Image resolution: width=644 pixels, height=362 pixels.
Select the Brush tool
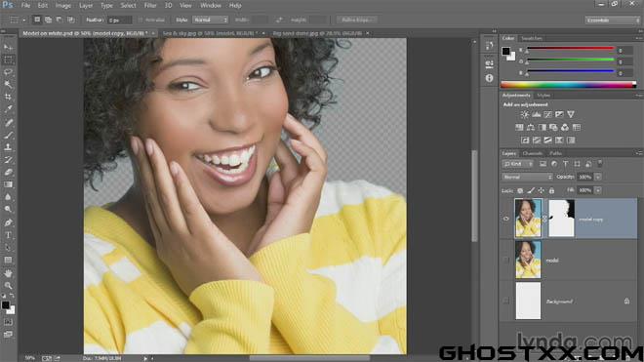pyautogui.click(x=8, y=135)
